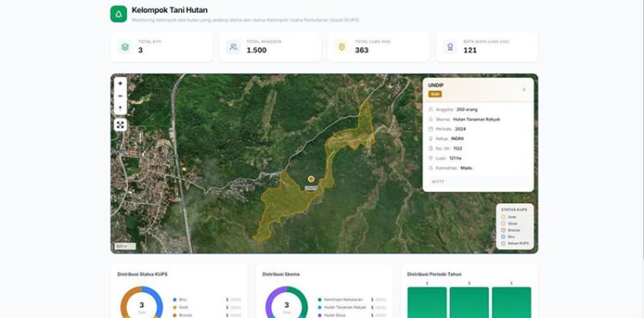
Task: Click the first bar in Distribusi Periode Tahun
Action: (427, 303)
